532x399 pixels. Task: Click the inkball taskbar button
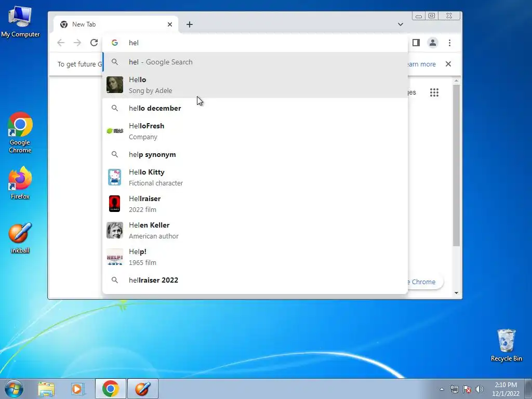143,389
